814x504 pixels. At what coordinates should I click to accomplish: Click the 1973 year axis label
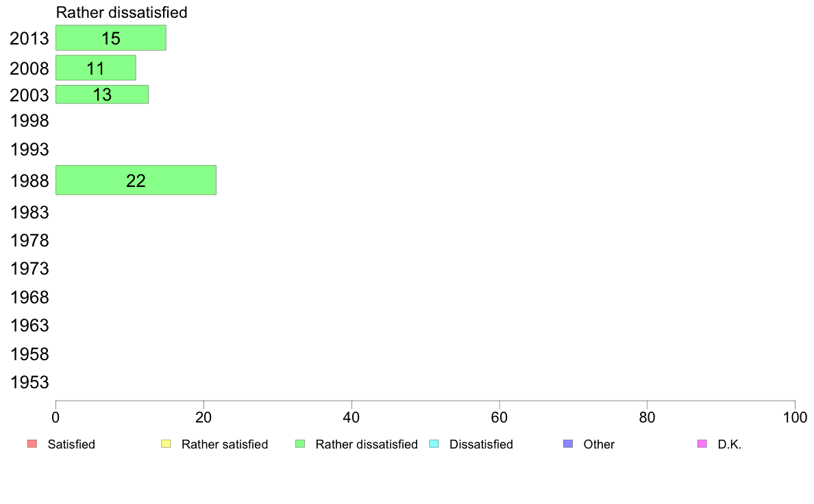(x=29, y=269)
